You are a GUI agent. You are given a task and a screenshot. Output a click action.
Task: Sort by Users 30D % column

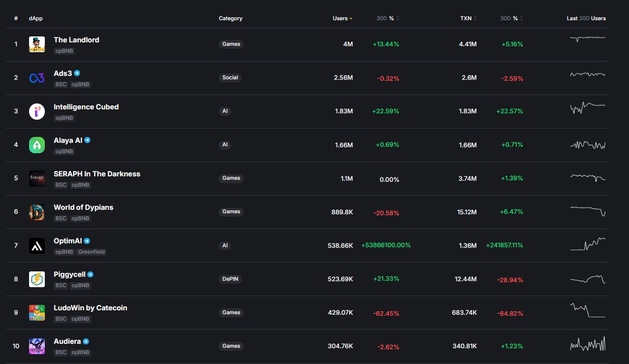tap(388, 18)
